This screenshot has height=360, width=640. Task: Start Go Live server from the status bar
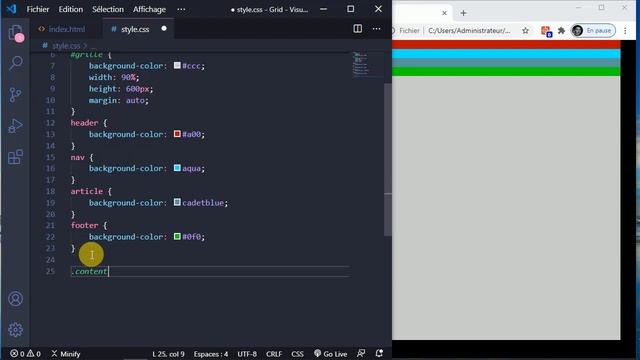point(330,353)
